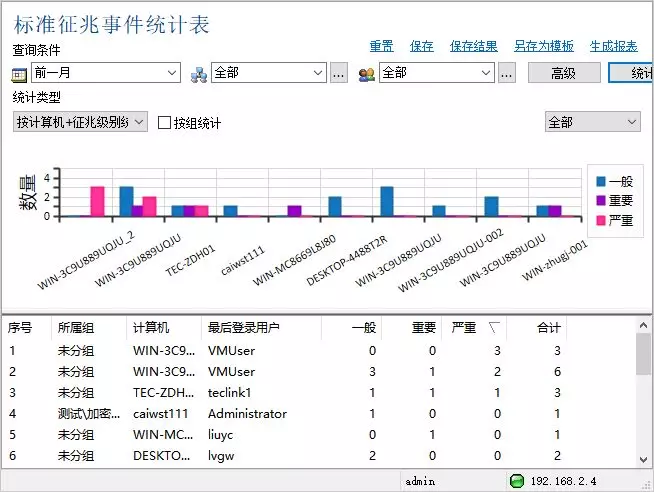
Task: Click the 192.168.2.4 status bar address
Action: point(563,481)
